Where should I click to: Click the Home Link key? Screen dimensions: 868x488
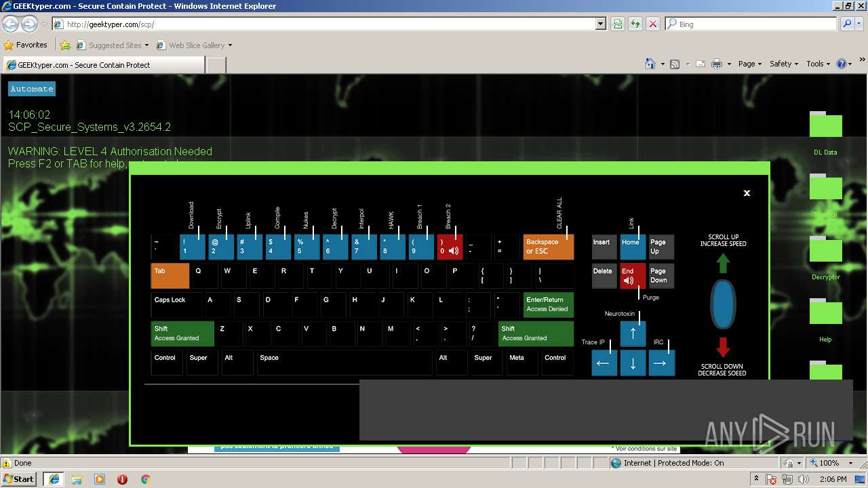tap(633, 247)
